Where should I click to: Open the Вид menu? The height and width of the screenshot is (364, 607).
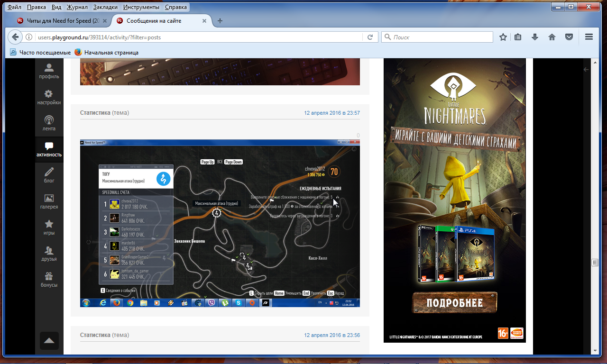point(56,7)
